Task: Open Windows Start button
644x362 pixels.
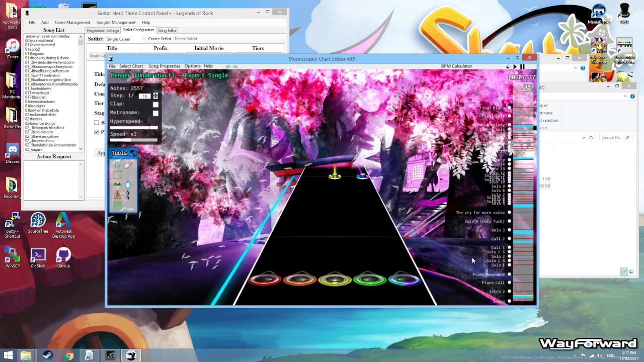Action: 9,355
